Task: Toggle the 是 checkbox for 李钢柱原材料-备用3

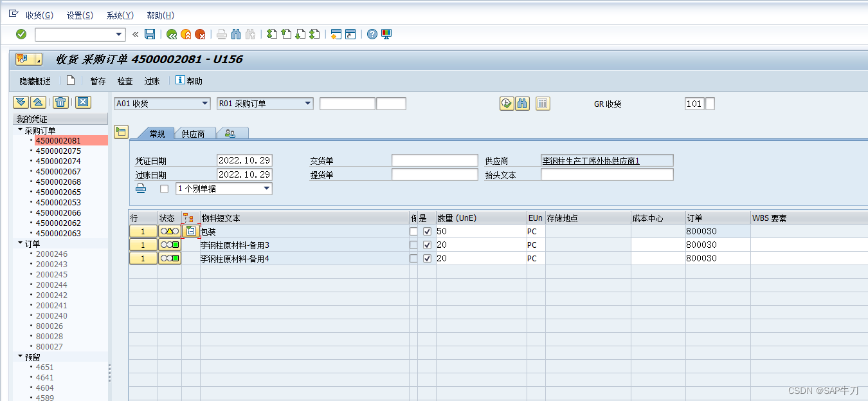Action: click(x=427, y=245)
